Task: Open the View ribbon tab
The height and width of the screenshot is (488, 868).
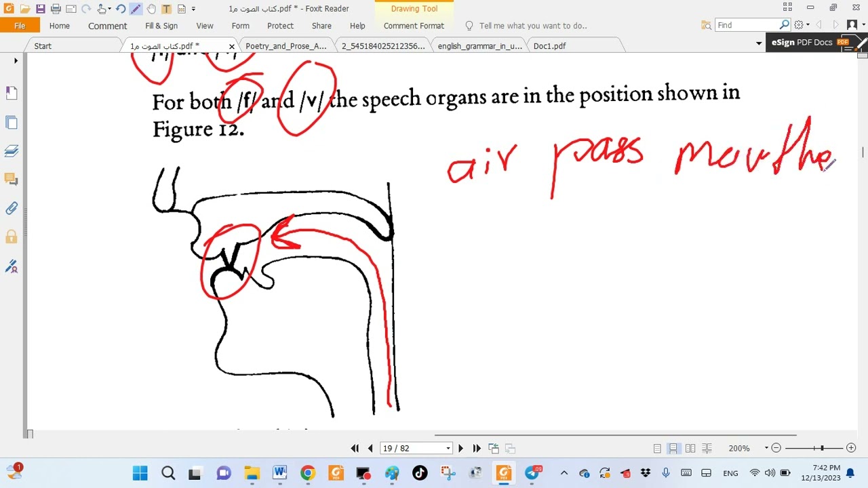Action: tap(205, 26)
